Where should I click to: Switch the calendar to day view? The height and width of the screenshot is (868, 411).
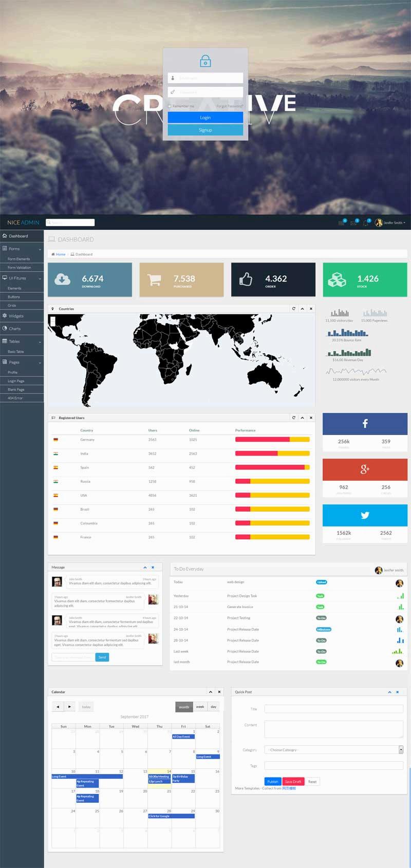point(213,707)
